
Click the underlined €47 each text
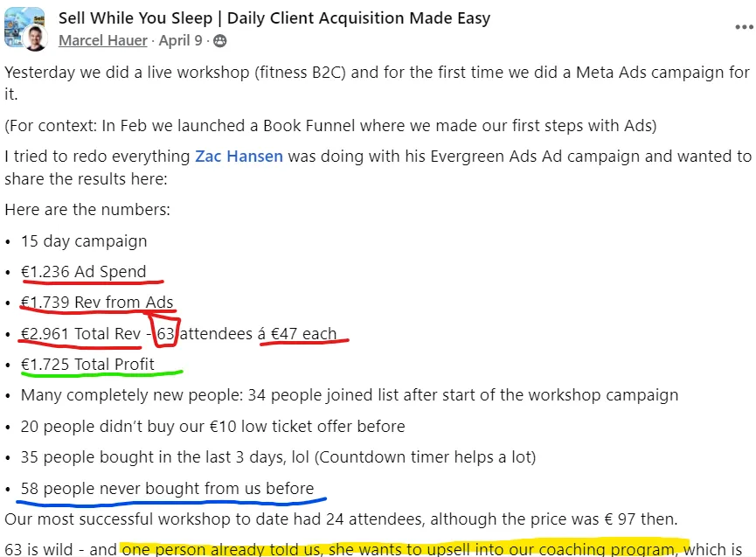tap(303, 333)
